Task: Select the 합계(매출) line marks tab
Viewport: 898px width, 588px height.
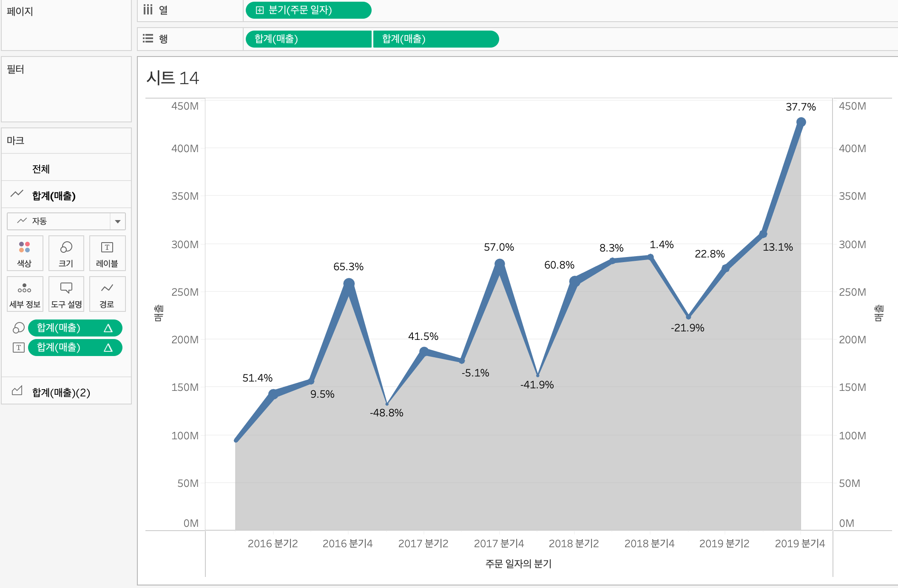Action: (x=54, y=195)
